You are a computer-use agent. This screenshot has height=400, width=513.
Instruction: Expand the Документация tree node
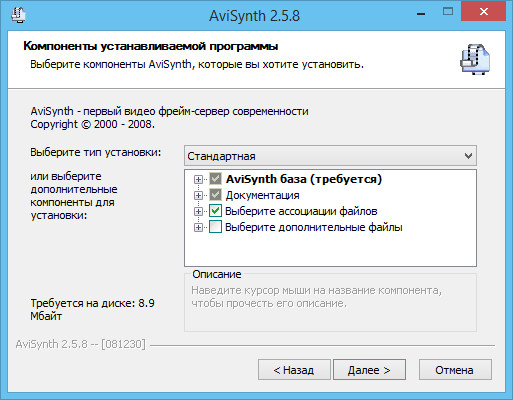click(x=198, y=195)
